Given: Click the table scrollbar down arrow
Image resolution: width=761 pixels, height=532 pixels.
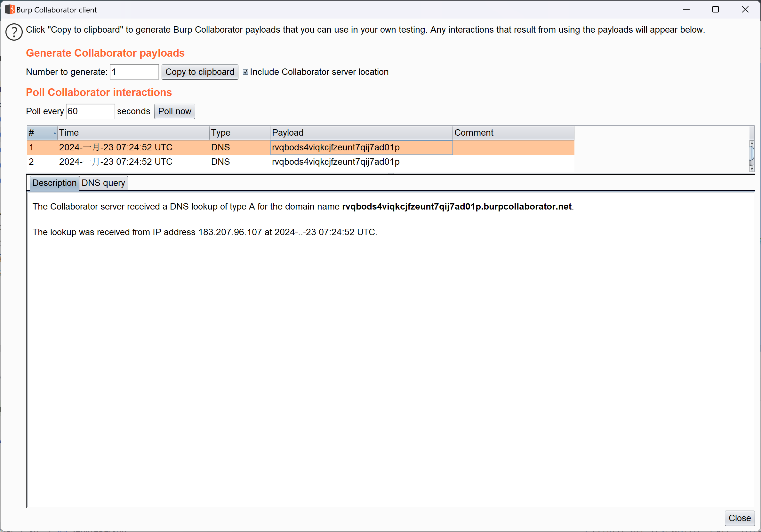Looking at the screenshot, I should tap(752, 169).
